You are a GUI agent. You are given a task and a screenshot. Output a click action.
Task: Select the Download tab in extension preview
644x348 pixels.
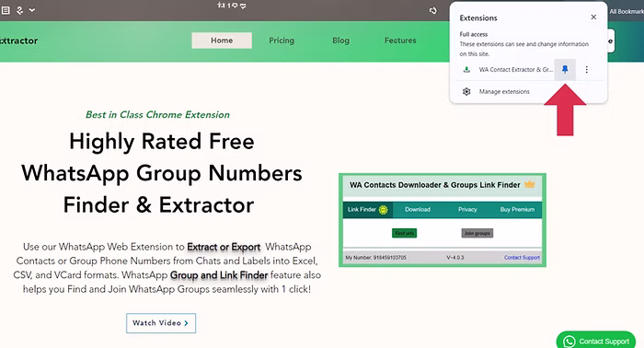coord(418,210)
